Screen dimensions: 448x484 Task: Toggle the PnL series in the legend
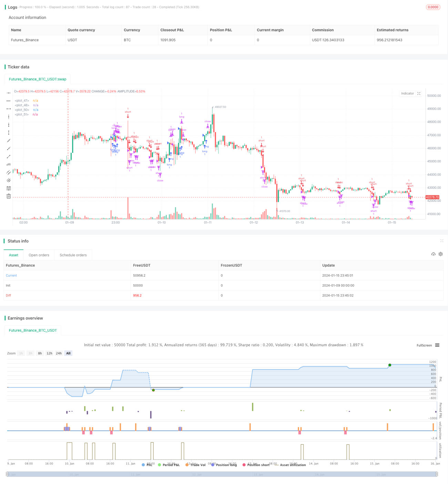pos(147,465)
